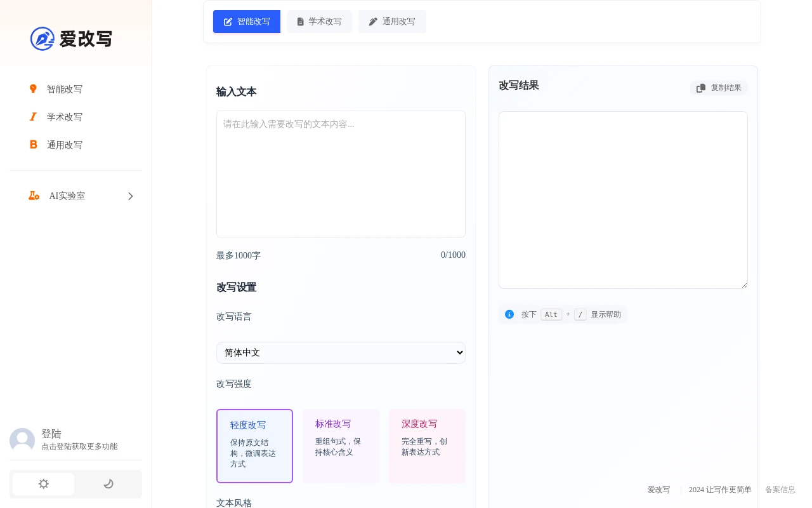Switch to light theme with sun toggle
812x508 pixels.
click(x=43, y=484)
